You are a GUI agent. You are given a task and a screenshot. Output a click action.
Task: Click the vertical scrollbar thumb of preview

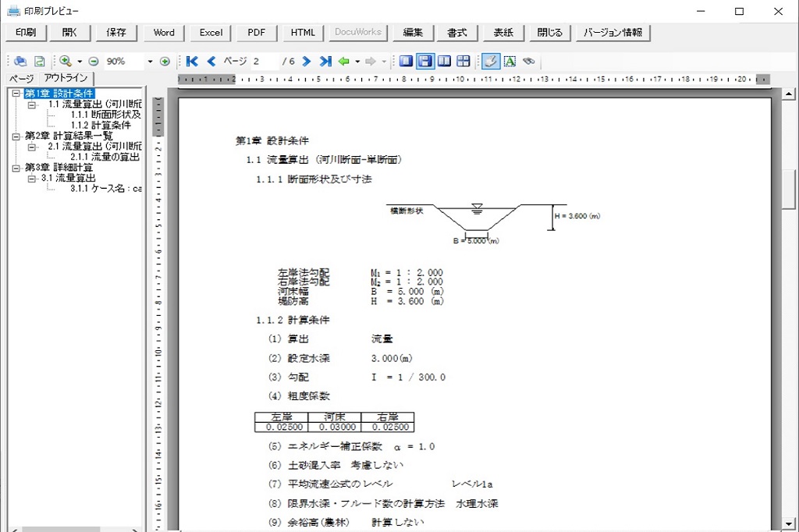(x=788, y=190)
